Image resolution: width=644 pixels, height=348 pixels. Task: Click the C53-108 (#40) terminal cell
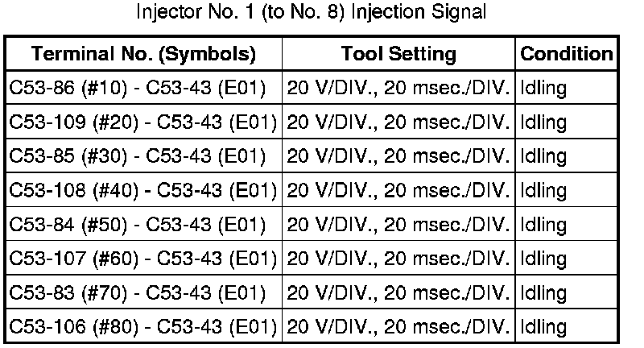click(143, 192)
